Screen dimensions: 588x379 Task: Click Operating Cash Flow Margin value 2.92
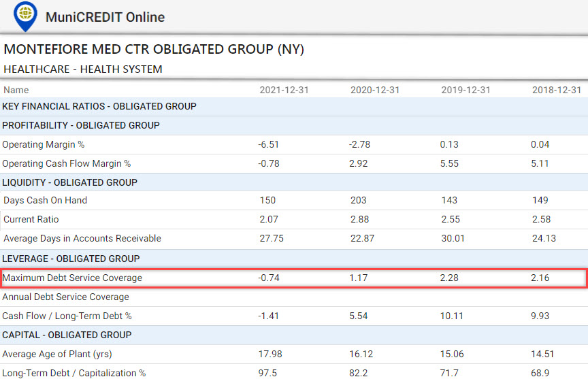point(359,164)
